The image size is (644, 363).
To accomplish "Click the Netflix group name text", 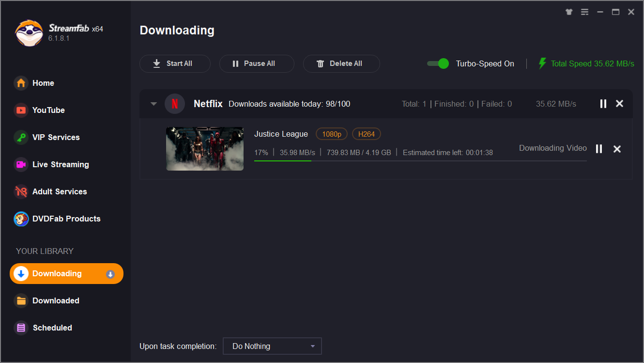I will (208, 104).
